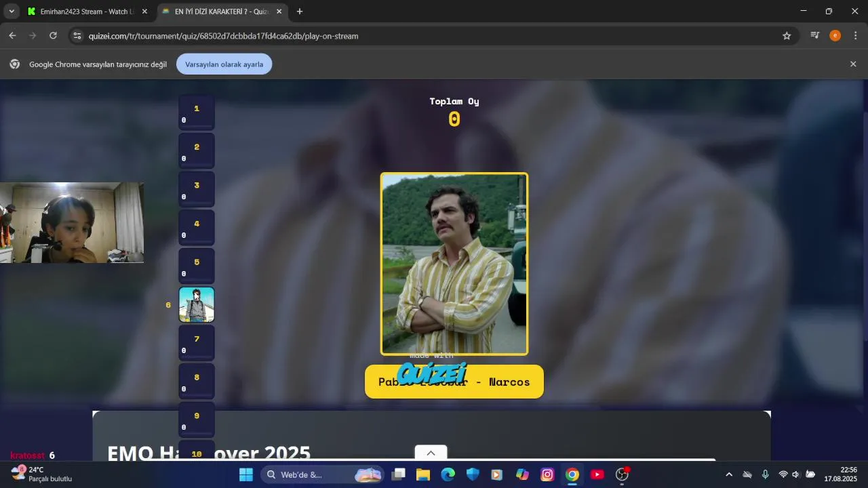
Task: Close the EN İYİ DİZİ KARAKTERİ tab
Action: (279, 12)
